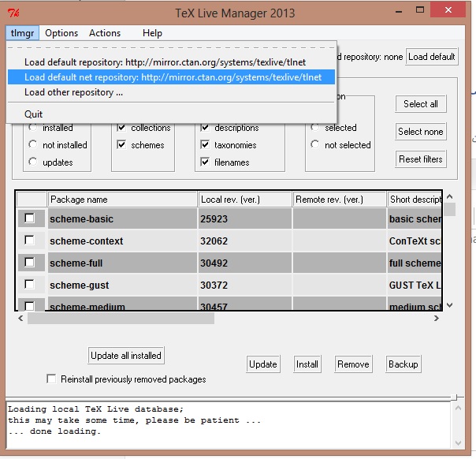Click the Update button
This screenshot has height=459, width=476.
coord(263,364)
